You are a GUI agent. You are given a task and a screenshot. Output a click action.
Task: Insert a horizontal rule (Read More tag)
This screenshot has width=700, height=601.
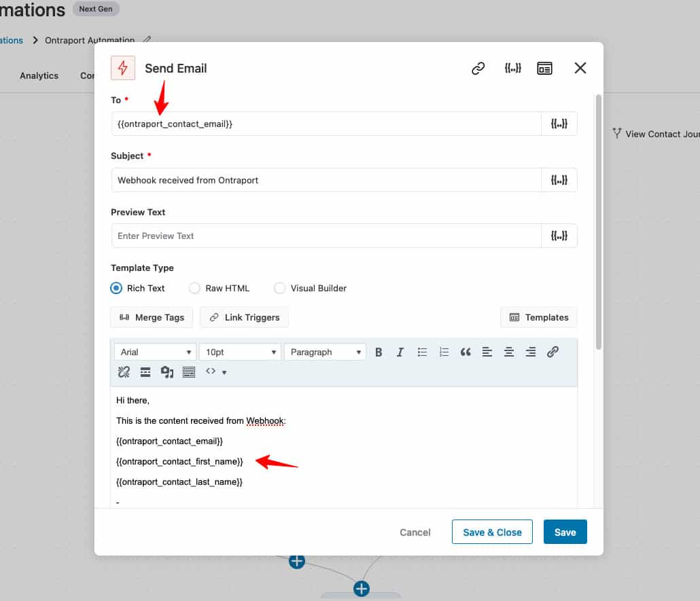[145, 371]
